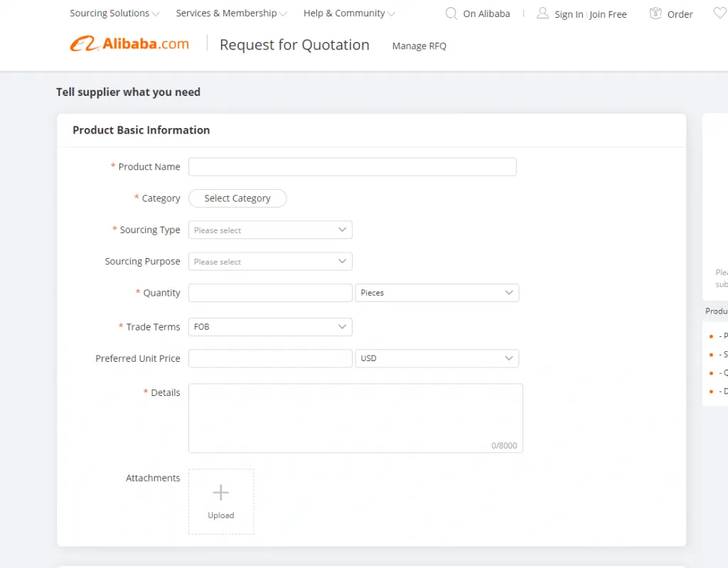Click Select Category button

click(x=237, y=198)
